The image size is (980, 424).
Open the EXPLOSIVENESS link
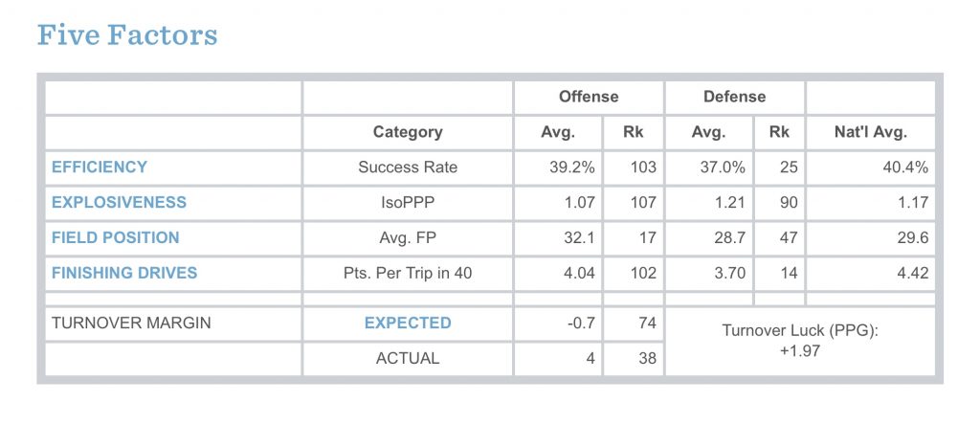[x=119, y=202]
